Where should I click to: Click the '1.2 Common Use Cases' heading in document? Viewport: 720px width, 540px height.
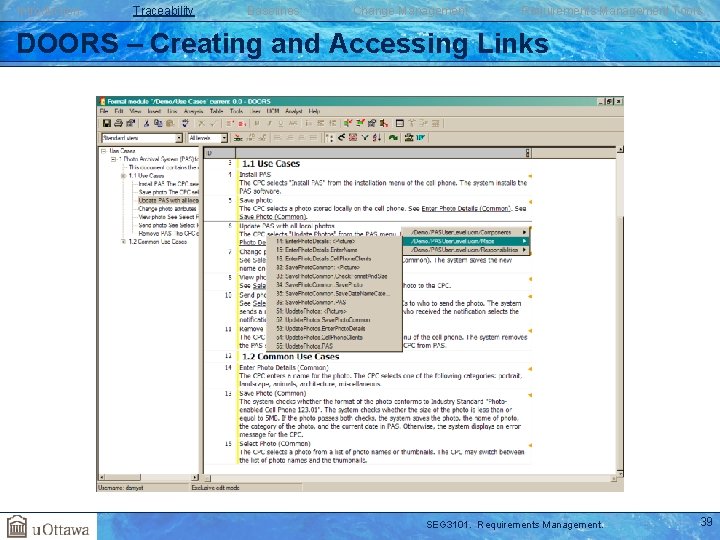tap(291, 357)
